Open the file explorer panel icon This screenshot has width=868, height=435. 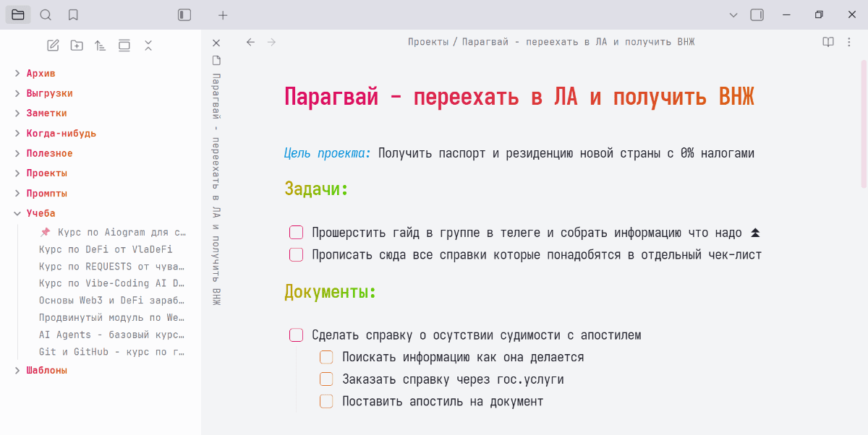(18, 14)
